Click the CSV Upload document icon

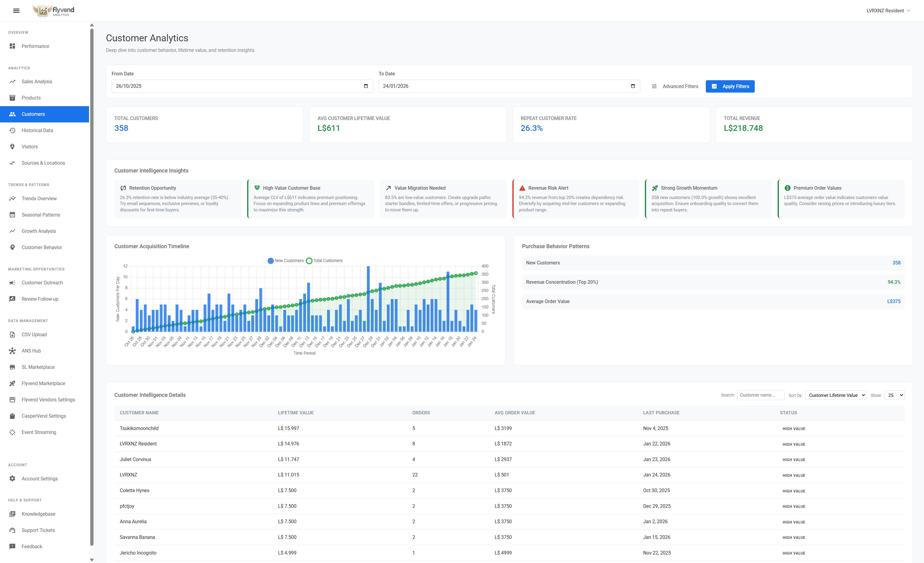pyautogui.click(x=12, y=334)
